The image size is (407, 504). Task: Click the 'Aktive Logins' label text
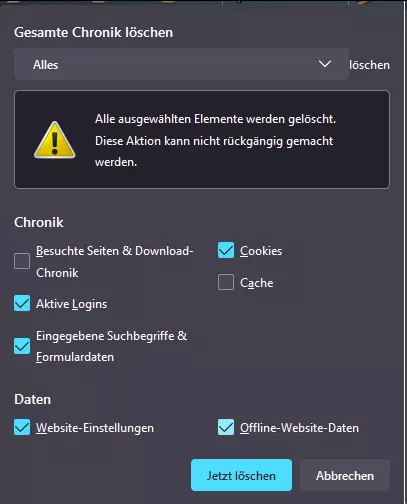(72, 304)
